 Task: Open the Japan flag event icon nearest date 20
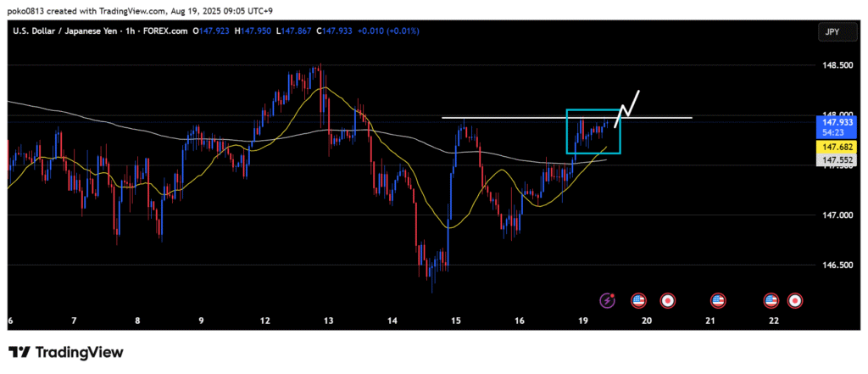tap(667, 299)
